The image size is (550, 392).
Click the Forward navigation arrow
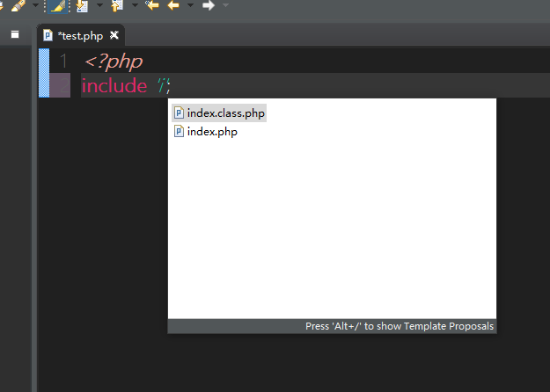pos(209,5)
